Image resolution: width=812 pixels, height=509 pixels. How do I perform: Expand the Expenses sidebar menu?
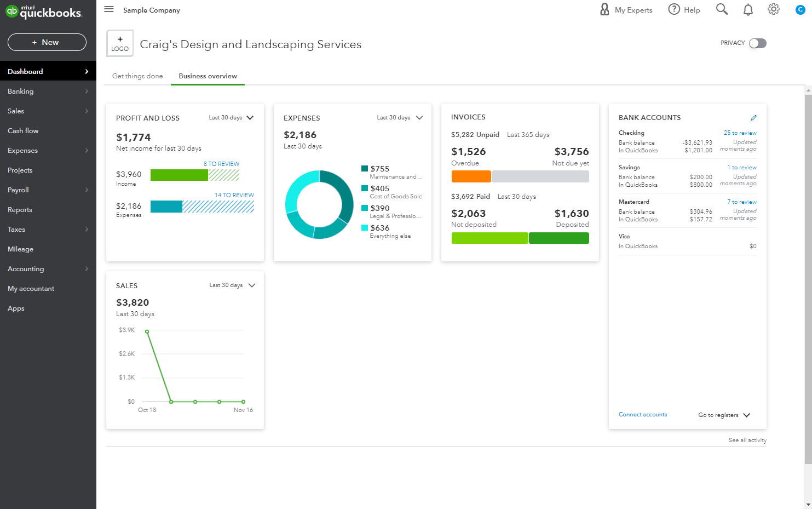(48, 151)
